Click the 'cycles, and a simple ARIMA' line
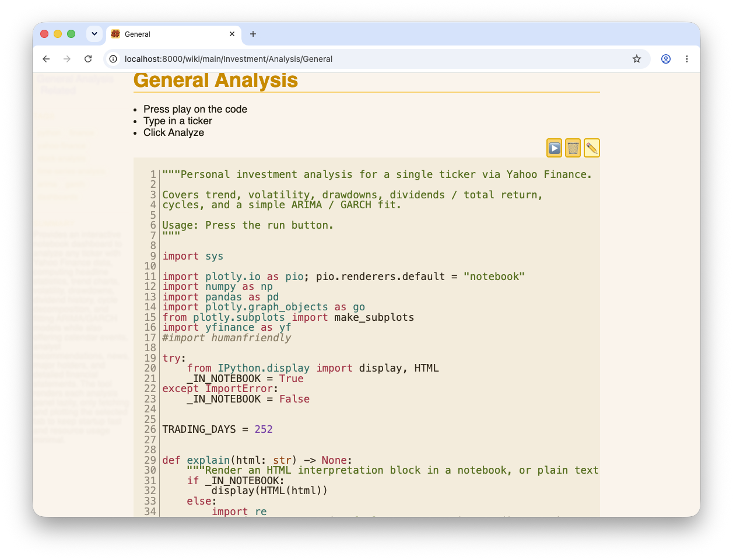The width and height of the screenshot is (733, 560). (x=282, y=205)
